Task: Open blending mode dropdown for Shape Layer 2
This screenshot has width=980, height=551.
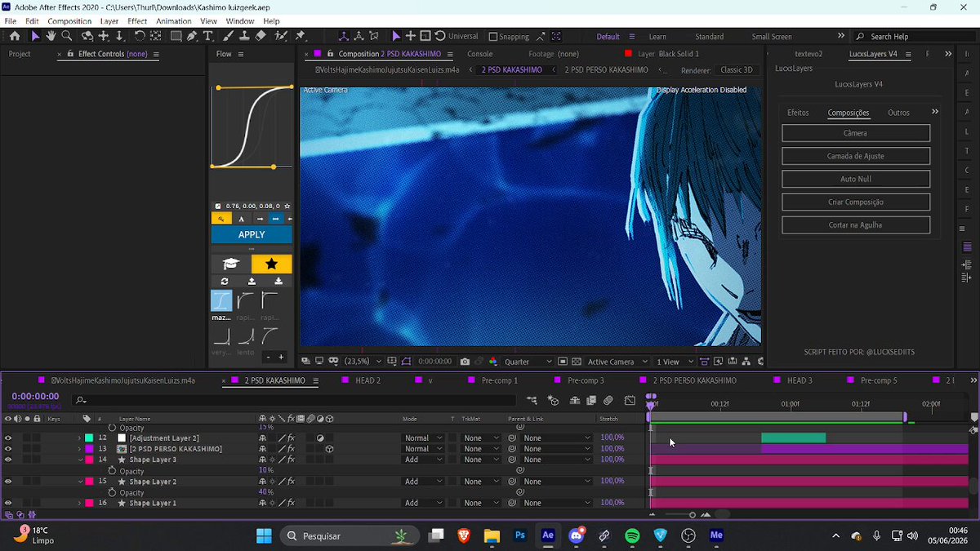Action: 423,482
